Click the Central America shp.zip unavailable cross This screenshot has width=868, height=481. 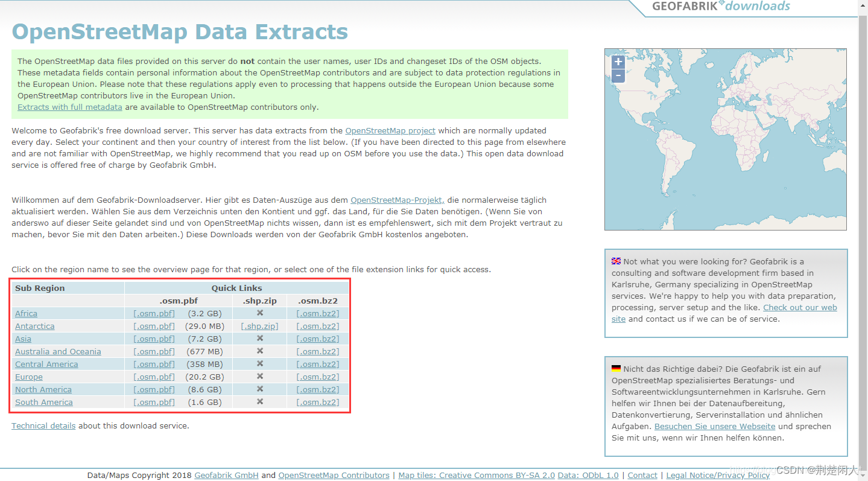coord(260,363)
